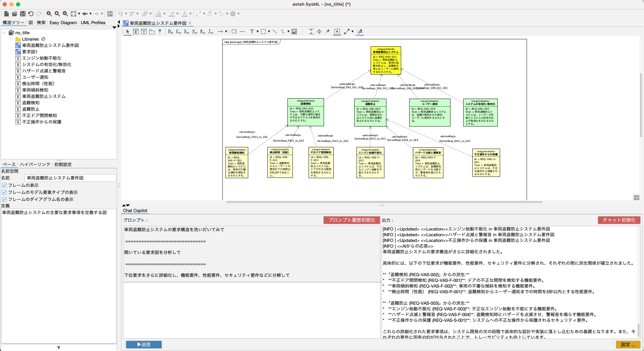Pick the Note creation tool

coord(234,31)
